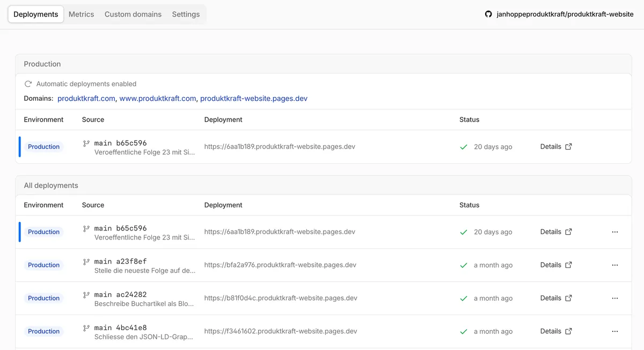The width and height of the screenshot is (644, 350).
Task: Click success checkmark in ac24282 row
Action: (x=464, y=299)
